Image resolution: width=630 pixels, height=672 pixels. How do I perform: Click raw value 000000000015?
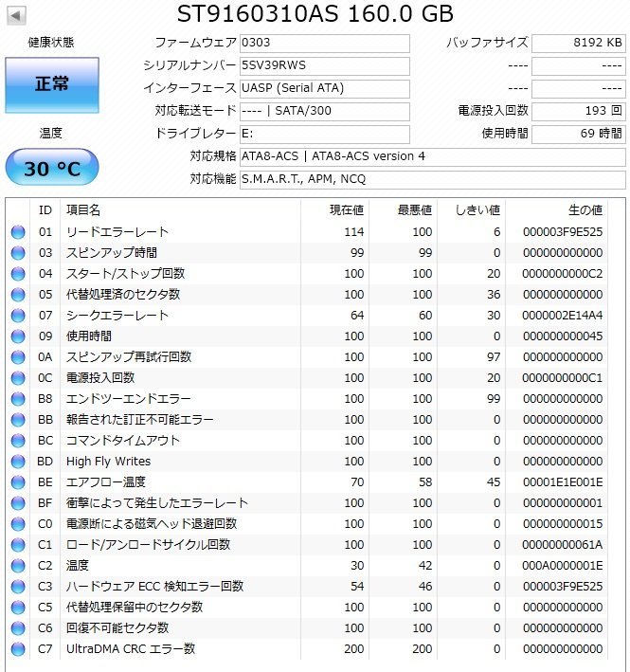tap(563, 524)
